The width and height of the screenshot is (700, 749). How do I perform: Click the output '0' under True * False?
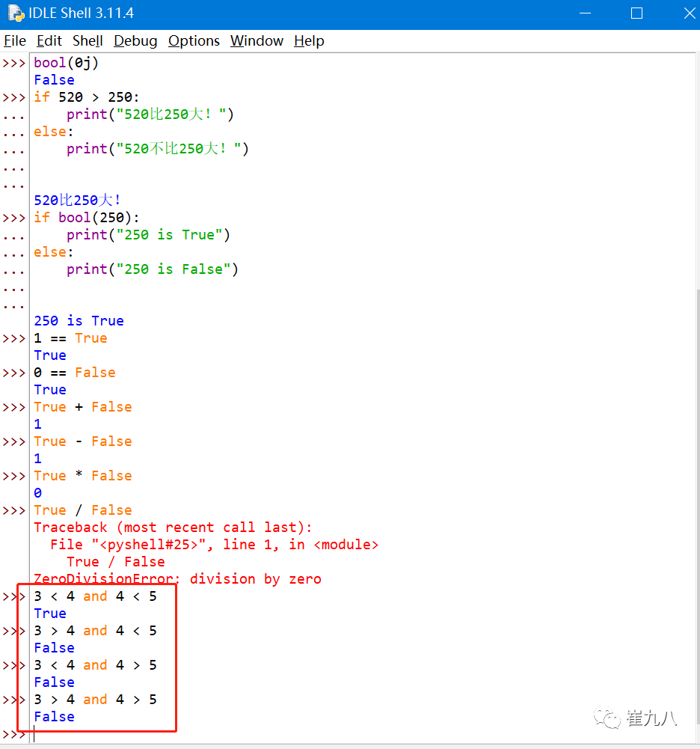[37, 492]
